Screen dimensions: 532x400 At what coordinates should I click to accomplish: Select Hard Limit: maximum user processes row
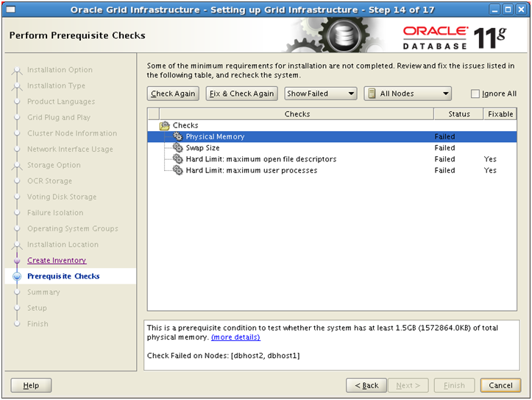pyautogui.click(x=332, y=170)
